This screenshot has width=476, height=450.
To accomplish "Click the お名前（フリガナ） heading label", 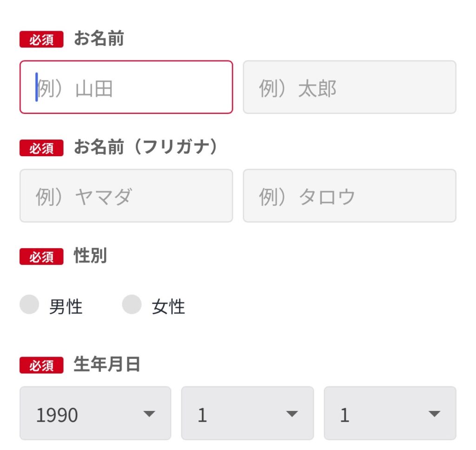I will [145, 148].
